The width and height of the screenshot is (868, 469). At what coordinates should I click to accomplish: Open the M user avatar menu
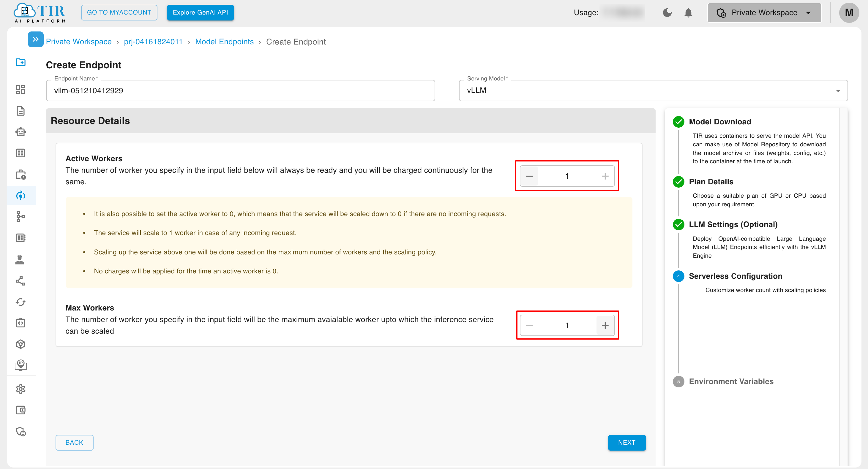click(x=849, y=13)
